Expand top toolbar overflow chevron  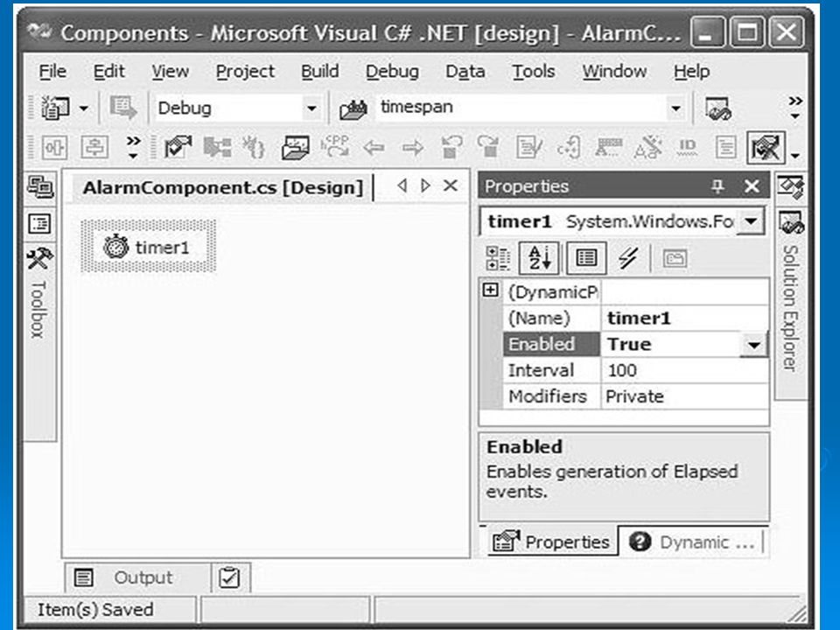pyautogui.click(x=795, y=107)
